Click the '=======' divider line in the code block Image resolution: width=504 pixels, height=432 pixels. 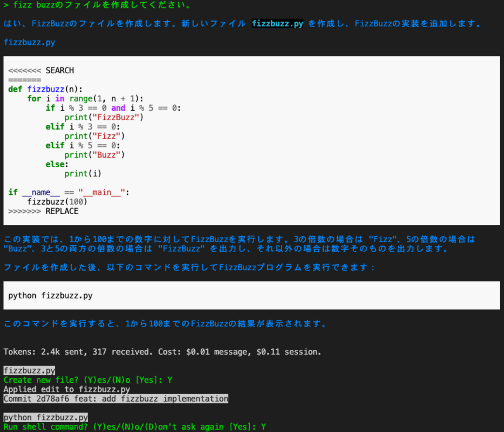[24, 80]
